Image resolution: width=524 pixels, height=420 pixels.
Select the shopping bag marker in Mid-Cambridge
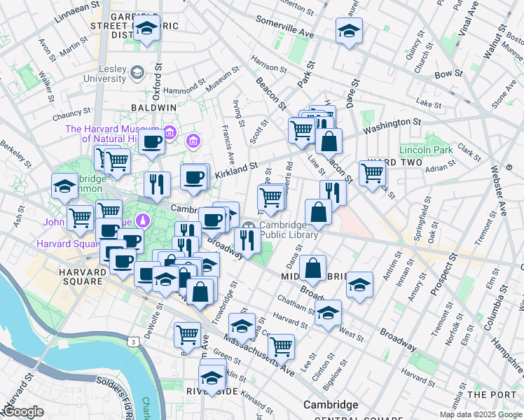pyautogui.click(x=313, y=268)
